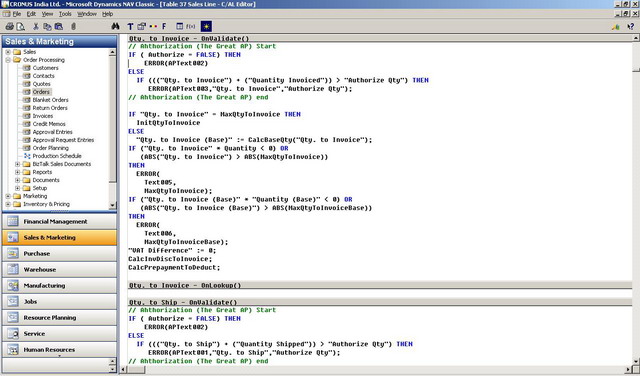Click the Customers item icon
This screenshot has height=376, width=640.
coord(27,68)
